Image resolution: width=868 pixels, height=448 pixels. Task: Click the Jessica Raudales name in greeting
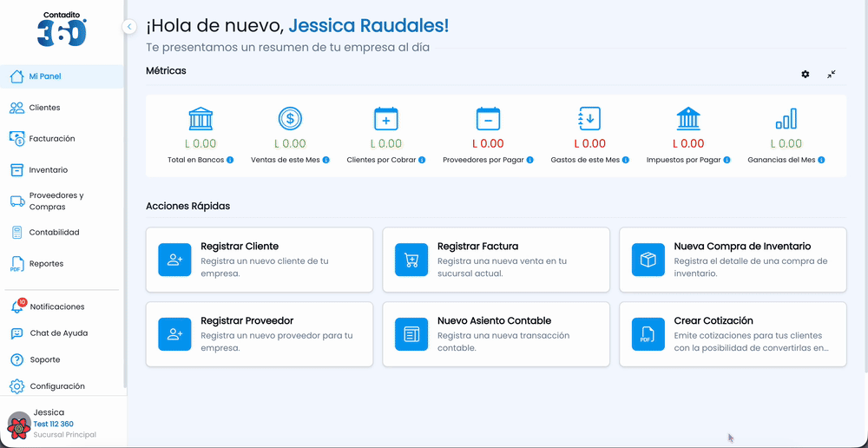[369, 25]
